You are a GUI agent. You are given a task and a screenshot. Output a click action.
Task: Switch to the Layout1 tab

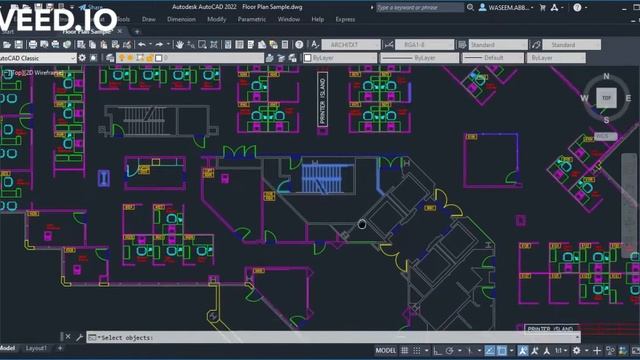tap(36, 348)
